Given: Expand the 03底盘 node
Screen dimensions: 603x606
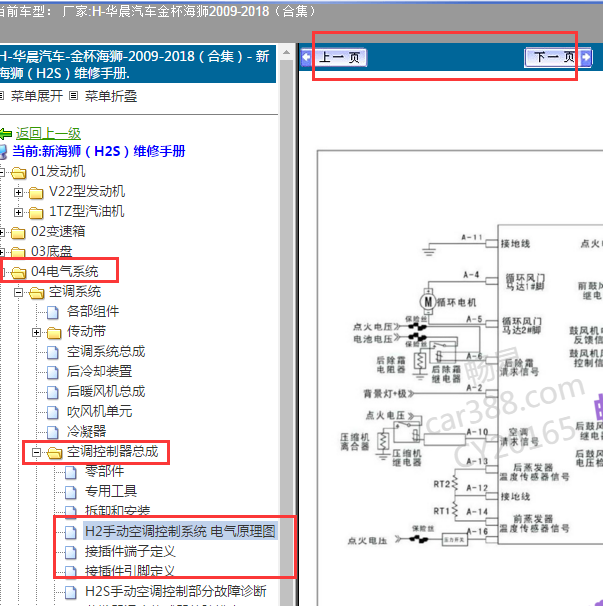Looking at the screenshot, I should (x=2, y=252).
